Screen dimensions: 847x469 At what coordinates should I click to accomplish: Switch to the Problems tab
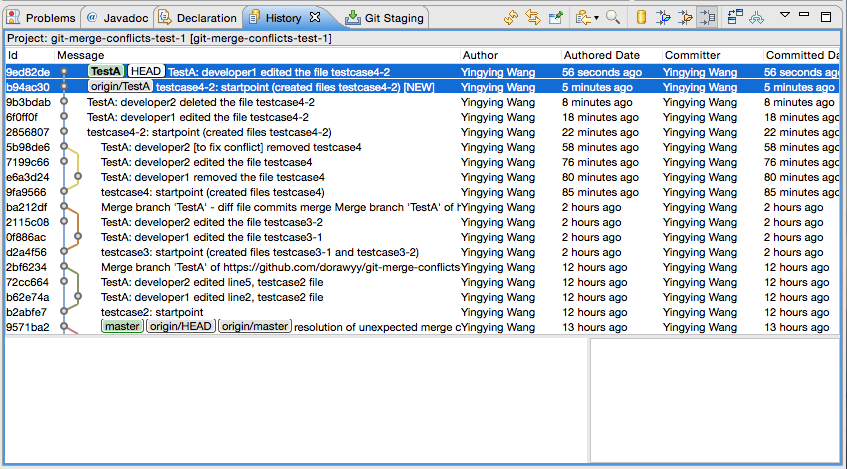[x=41, y=18]
